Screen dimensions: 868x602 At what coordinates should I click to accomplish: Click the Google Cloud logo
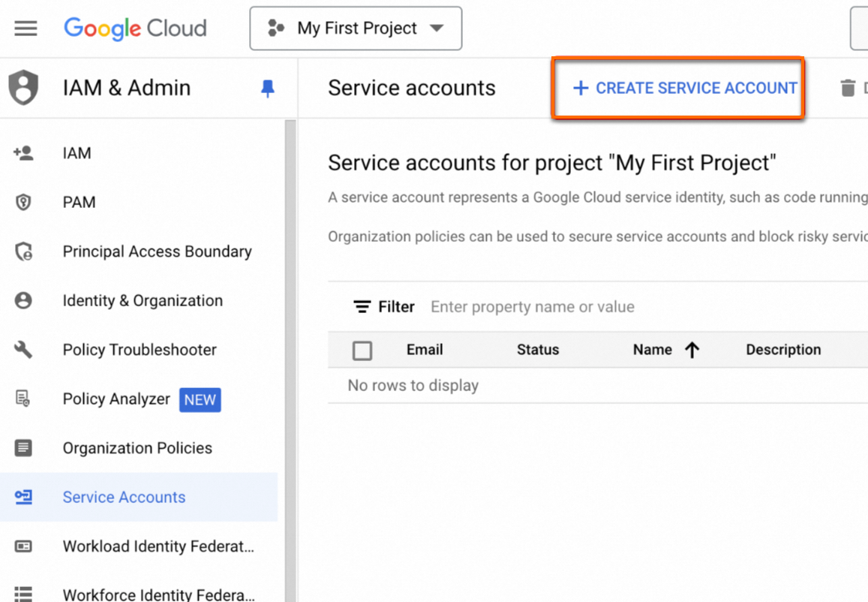point(135,29)
